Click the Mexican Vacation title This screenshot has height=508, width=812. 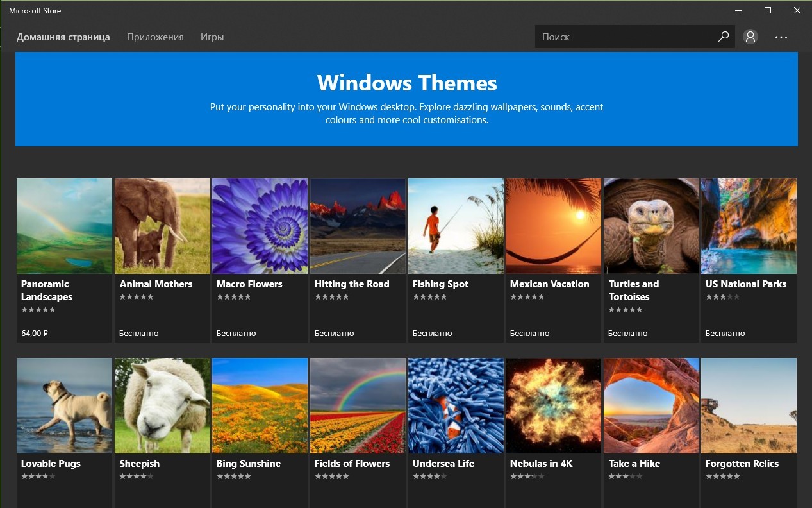click(x=550, y=284)
